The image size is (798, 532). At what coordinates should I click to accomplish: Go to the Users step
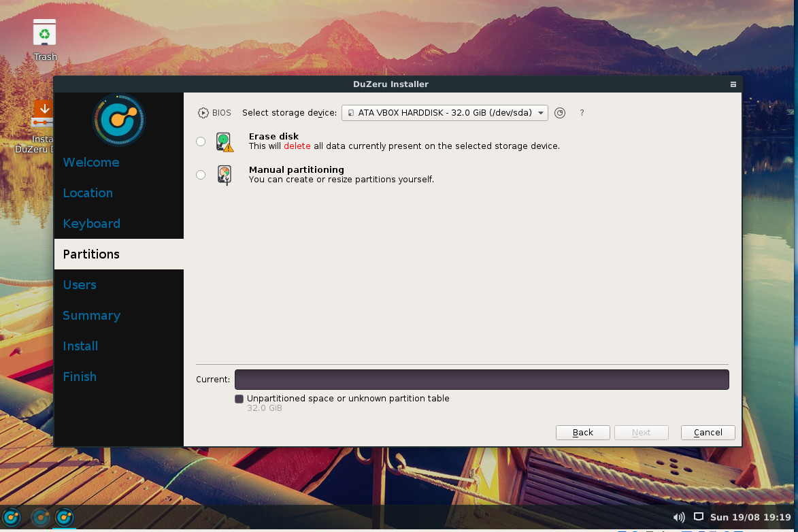pos(80,284)
